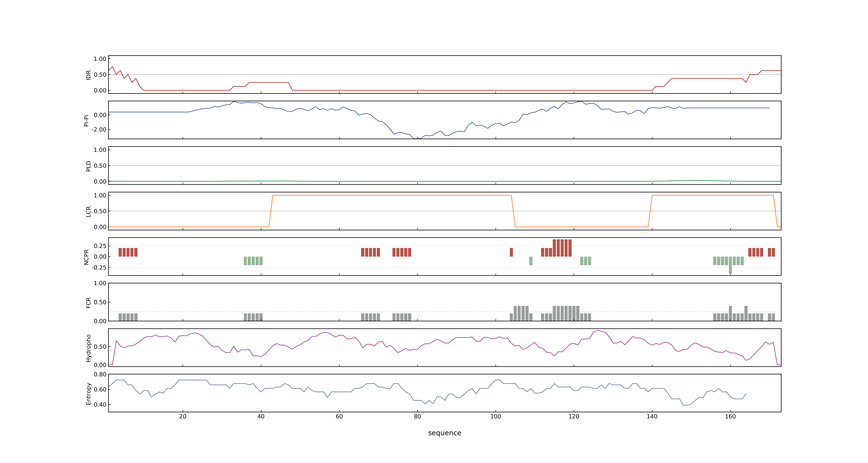Click the 0.80 tick in Entropy panel

click(x=100, y=374)
